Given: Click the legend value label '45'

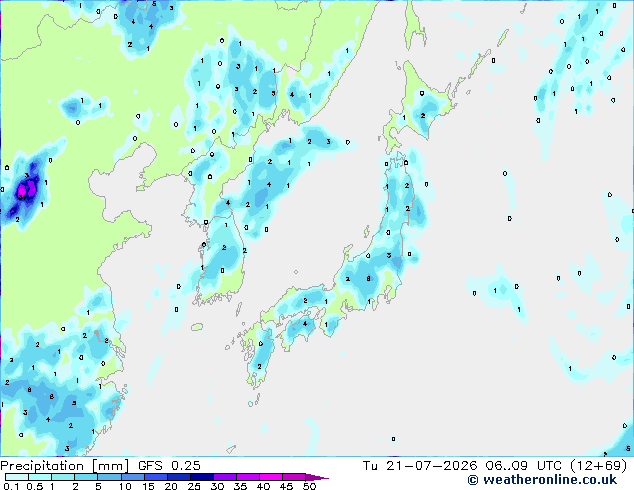Looking at the screenshot, I should pos(286,486).
